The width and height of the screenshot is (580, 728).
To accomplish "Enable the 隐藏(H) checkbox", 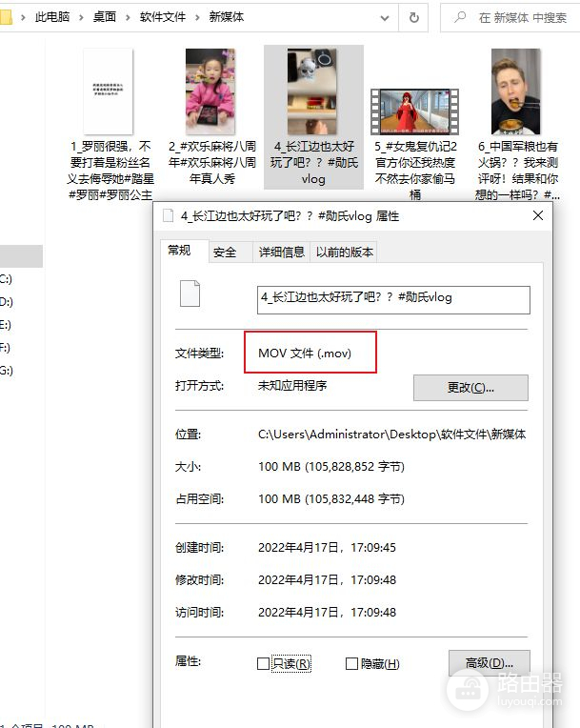I will point(351,664).
